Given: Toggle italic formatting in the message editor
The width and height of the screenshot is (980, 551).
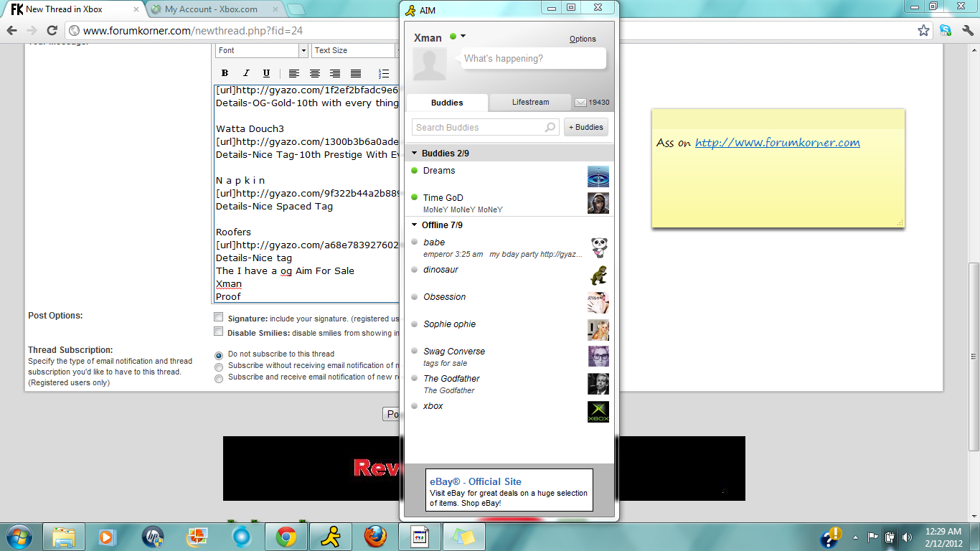Looking at the screenshot, I should pos(245,73).
